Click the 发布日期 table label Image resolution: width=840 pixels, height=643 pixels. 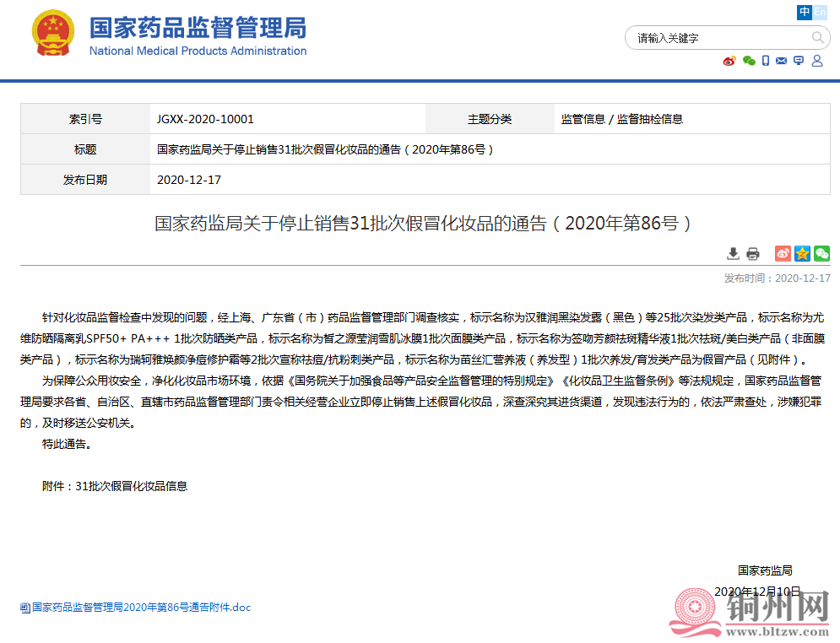click(x=85, y=180)
